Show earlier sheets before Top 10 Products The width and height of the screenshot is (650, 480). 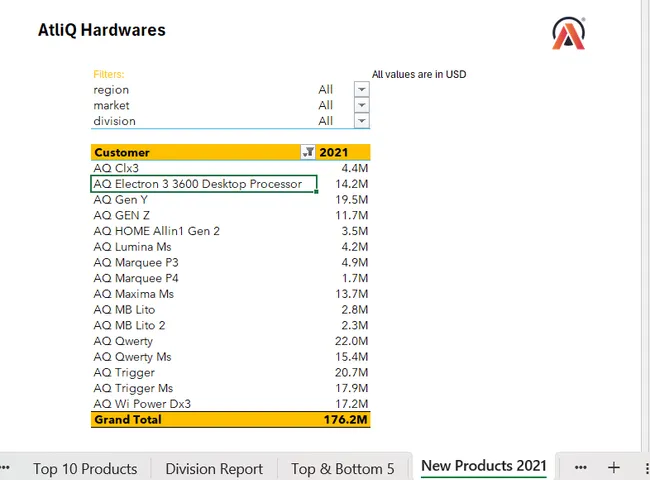point(5,468)
